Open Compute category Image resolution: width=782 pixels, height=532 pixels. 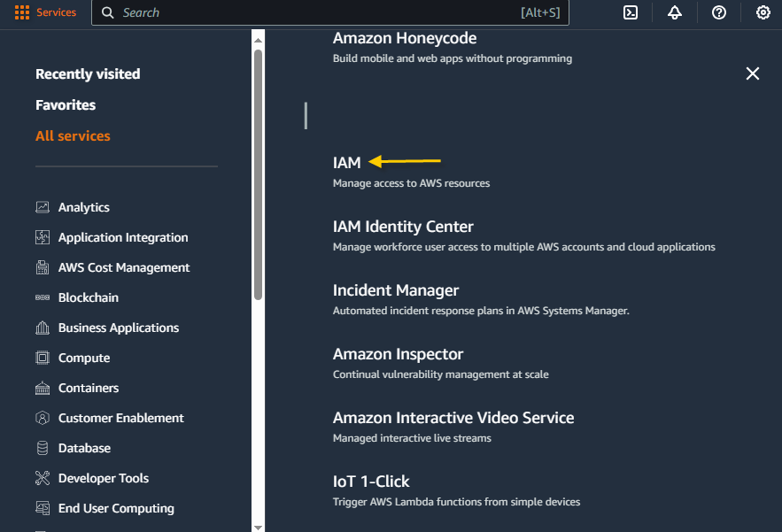(x=84, y=358)
